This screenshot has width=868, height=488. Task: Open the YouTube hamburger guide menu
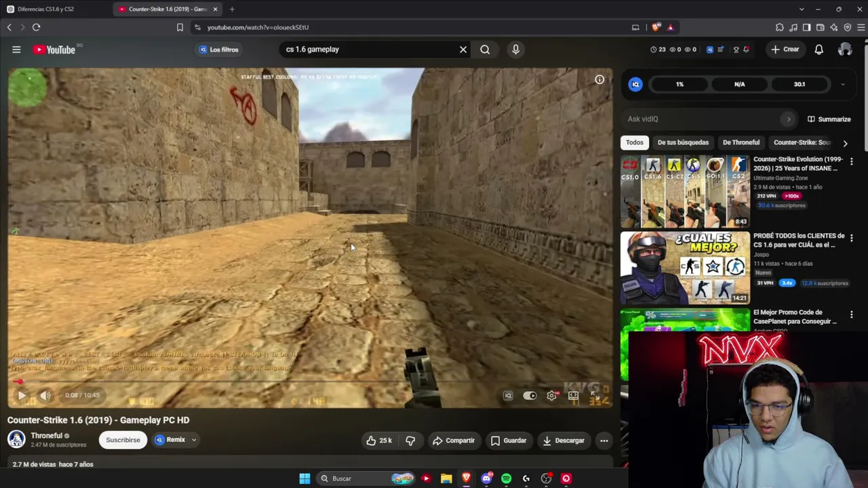(x=16, y=49)
